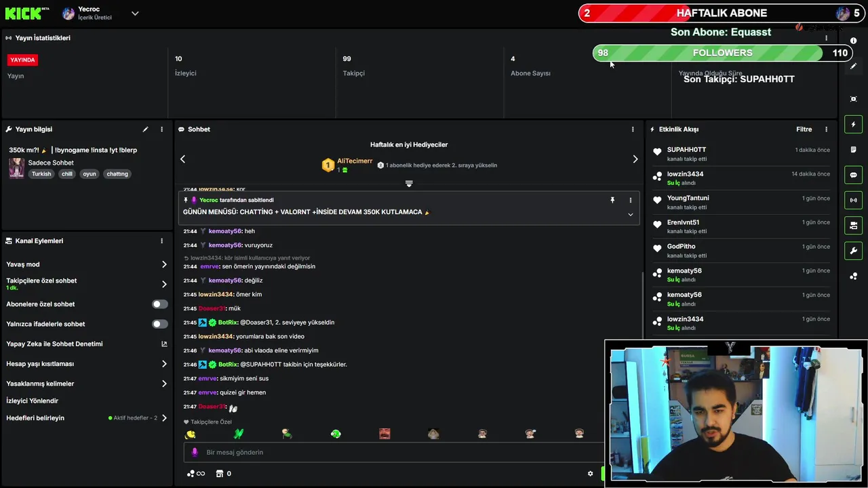The width and height of the screenshot is (868, 488).
Task: Click BotRix verified badge on Doaser31 level message
Action: 212,323
